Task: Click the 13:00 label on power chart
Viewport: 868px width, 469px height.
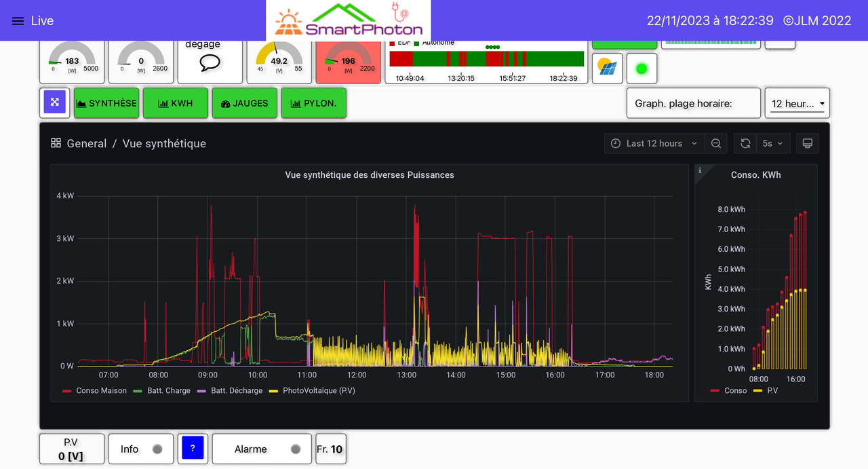Action: click(407, 375)
